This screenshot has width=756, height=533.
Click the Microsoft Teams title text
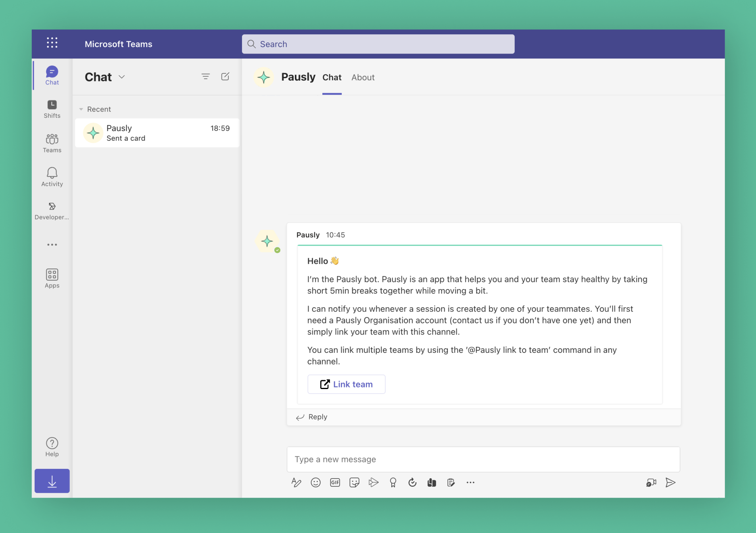119,44
